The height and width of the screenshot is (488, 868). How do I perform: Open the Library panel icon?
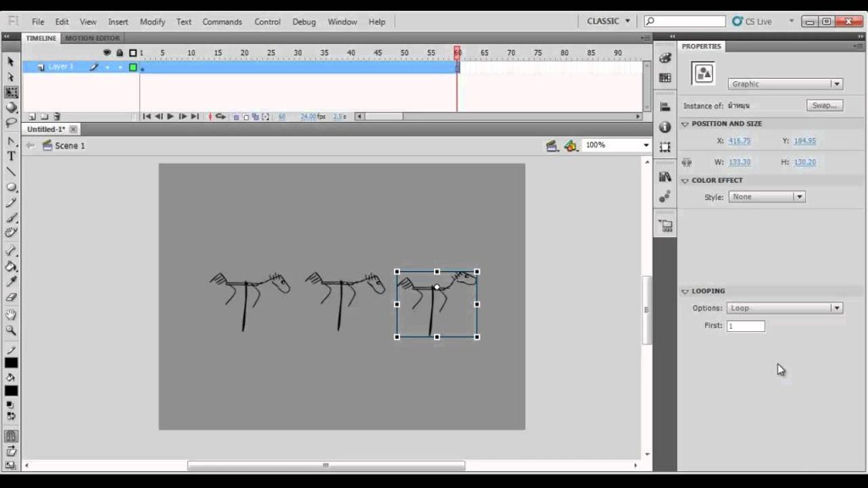[x=665, y=176]
